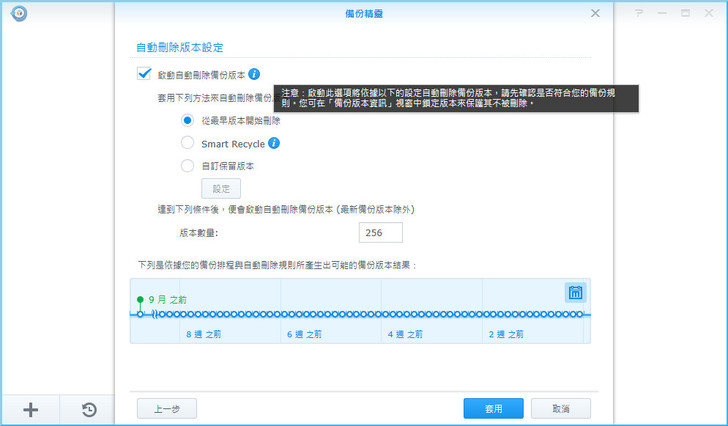The height and width of the screenshot is (426, 728).
Task: Click the blue 套用 button
Action: click(x=493, y=408)
